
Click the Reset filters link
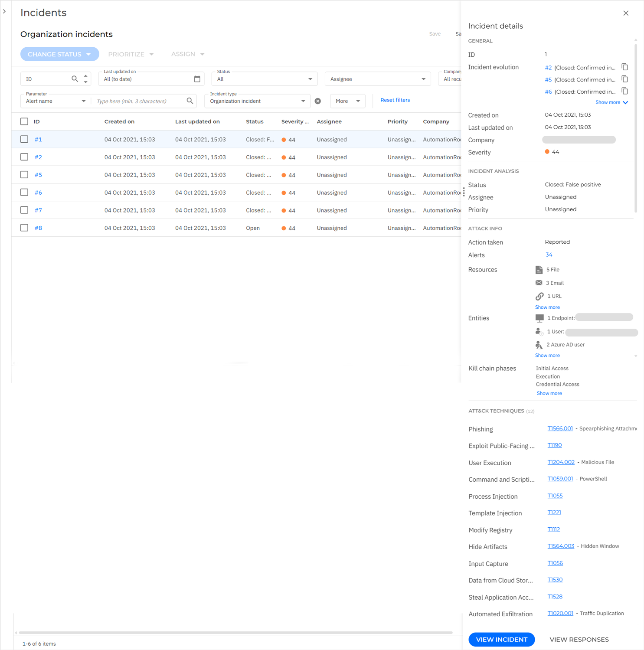point(395,100)
